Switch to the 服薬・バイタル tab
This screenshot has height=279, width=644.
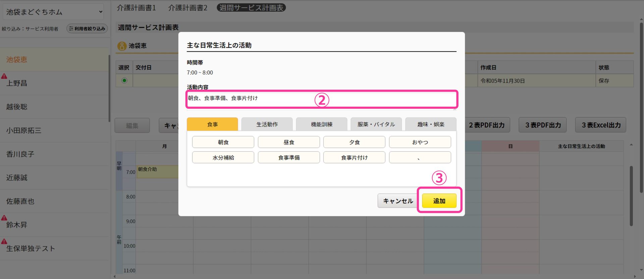pos(376,124)
